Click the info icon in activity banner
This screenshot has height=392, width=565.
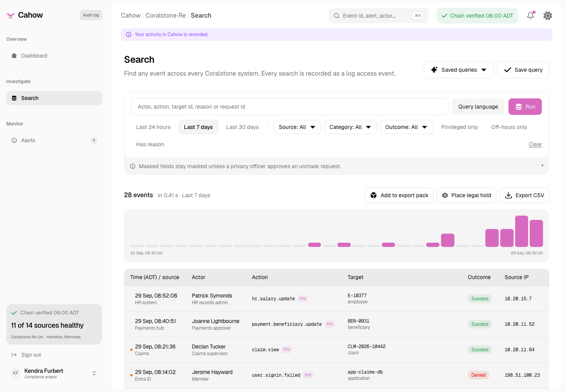[129, 34]
